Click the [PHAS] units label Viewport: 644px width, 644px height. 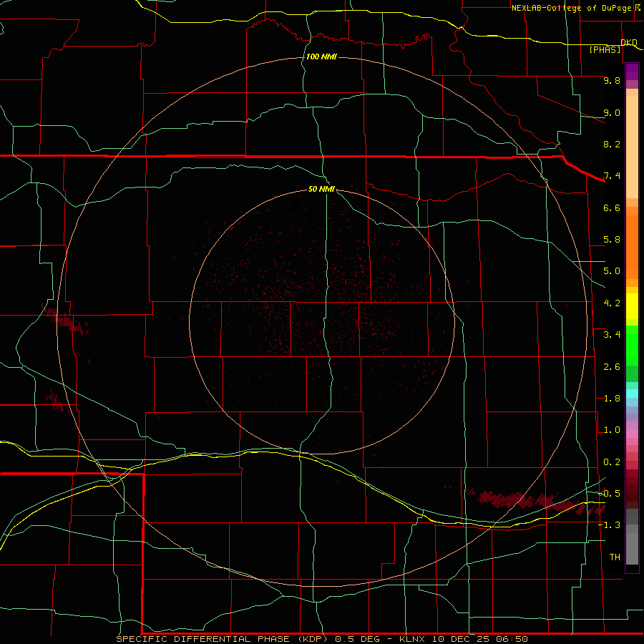point(605,49)
